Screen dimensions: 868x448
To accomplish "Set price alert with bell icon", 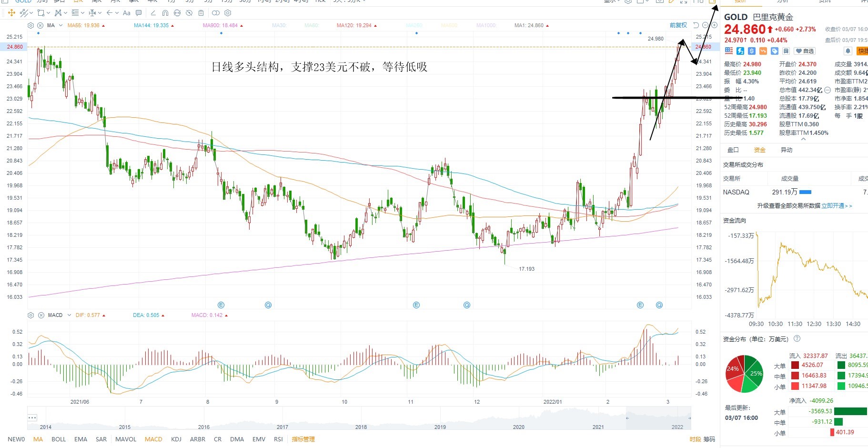I will tap(848, 51).
